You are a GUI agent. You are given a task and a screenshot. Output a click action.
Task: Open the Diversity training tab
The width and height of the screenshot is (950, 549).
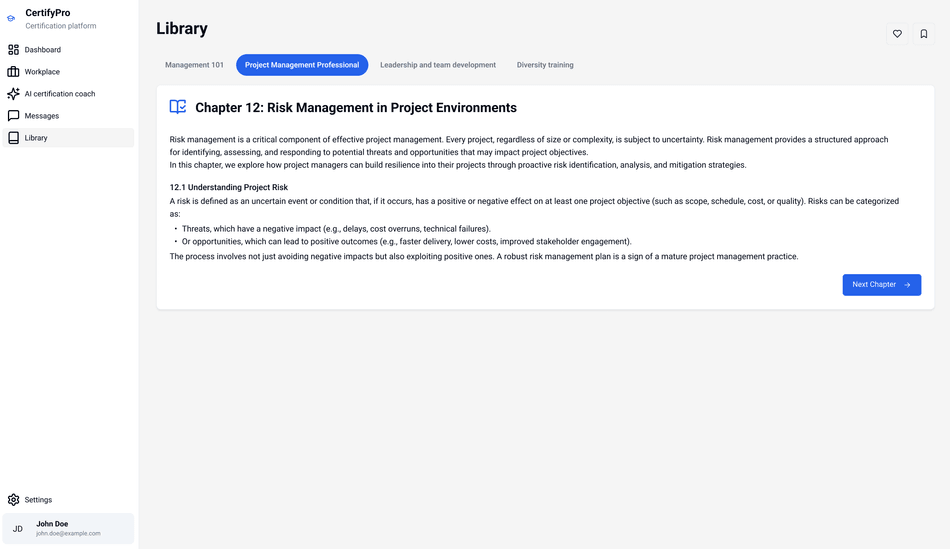click(x=545, y=65)
